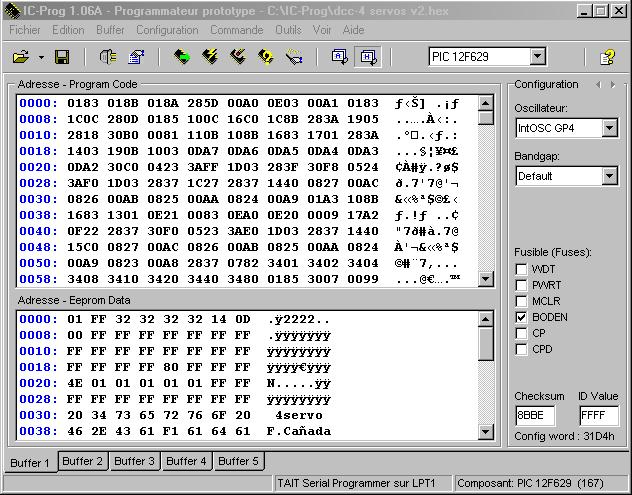Click the Program Code scrollbar down arrow

point(486,279)
